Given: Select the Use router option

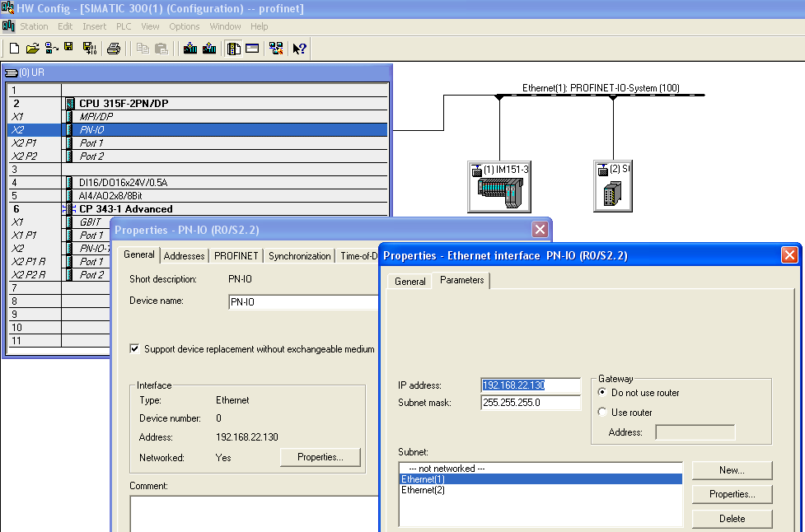Looking at the screenshot, I should click(603, 412).
